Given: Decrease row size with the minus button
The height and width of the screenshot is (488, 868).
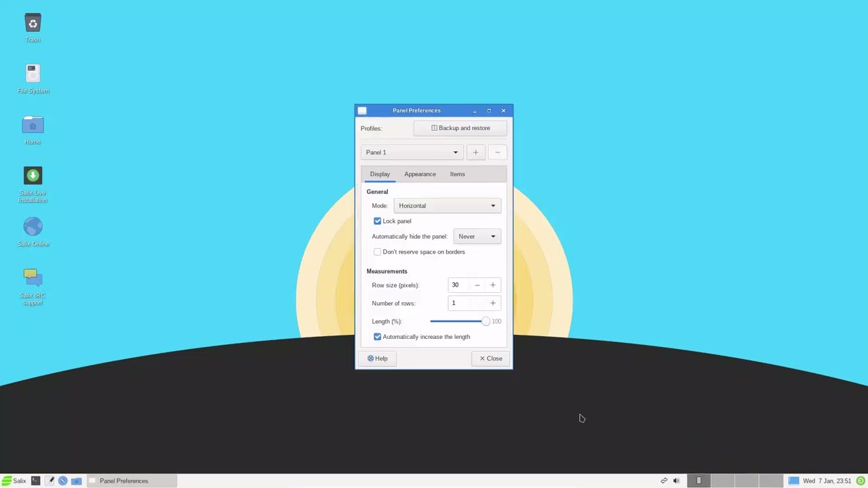Looking at the screenshot, I should [477, 285].
